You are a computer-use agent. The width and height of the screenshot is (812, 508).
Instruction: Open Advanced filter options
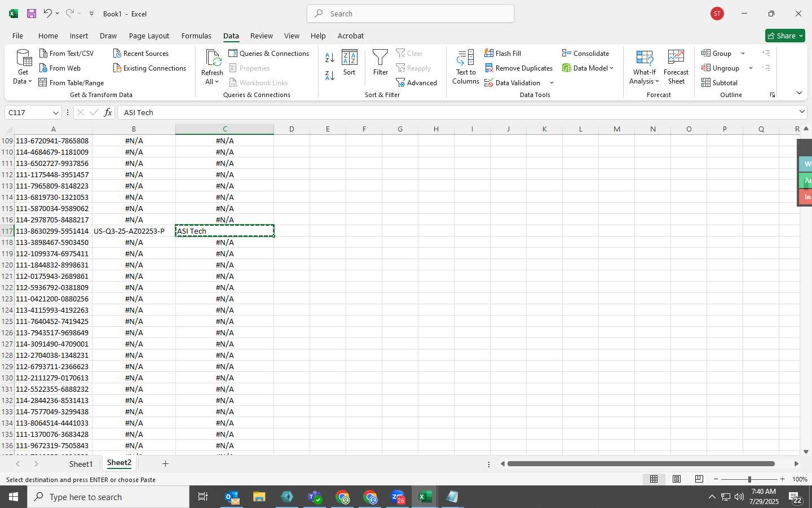417,82
